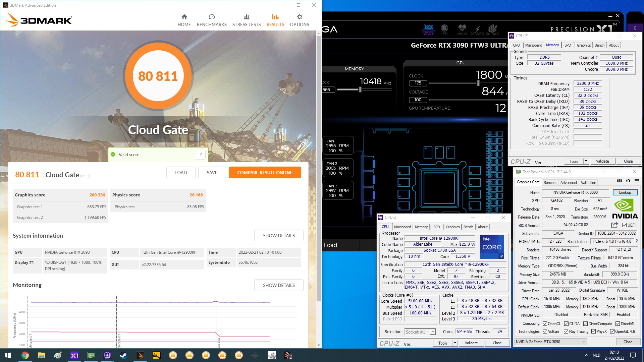644x362 pixels.
Task: Click the Lookup button in GPU-Z
Action: coord(625,192)
